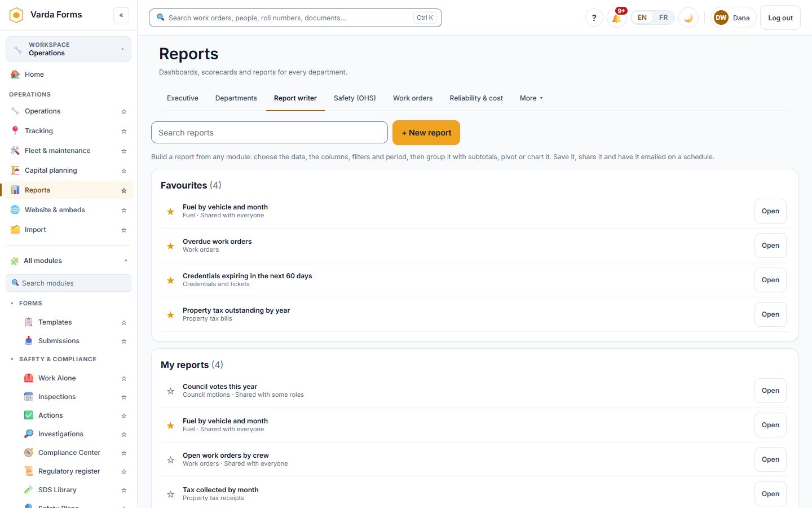Go to Home in the sidebar
Image resolution: width=812 pixels, height=508 pixels.
[68, 75]
